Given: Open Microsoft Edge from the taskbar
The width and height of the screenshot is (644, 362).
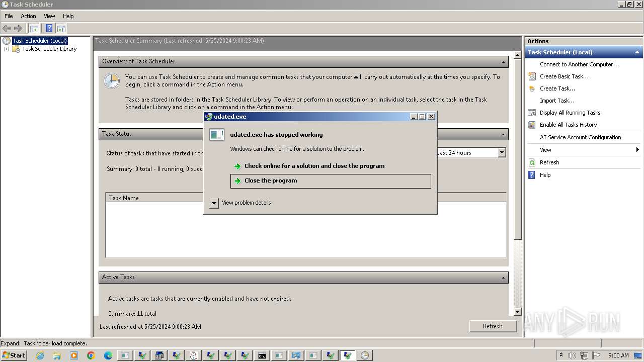Looking at the screenshot, I should [x=108, y=355].
